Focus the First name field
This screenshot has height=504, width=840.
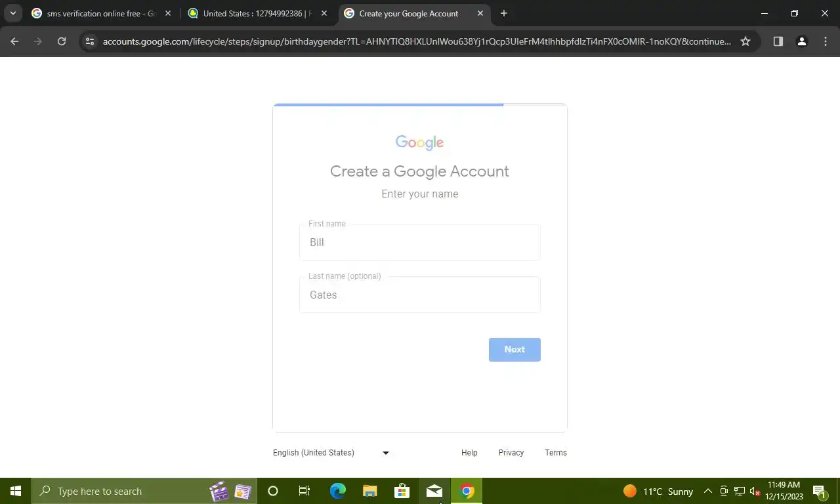click(x=420, y=242)
